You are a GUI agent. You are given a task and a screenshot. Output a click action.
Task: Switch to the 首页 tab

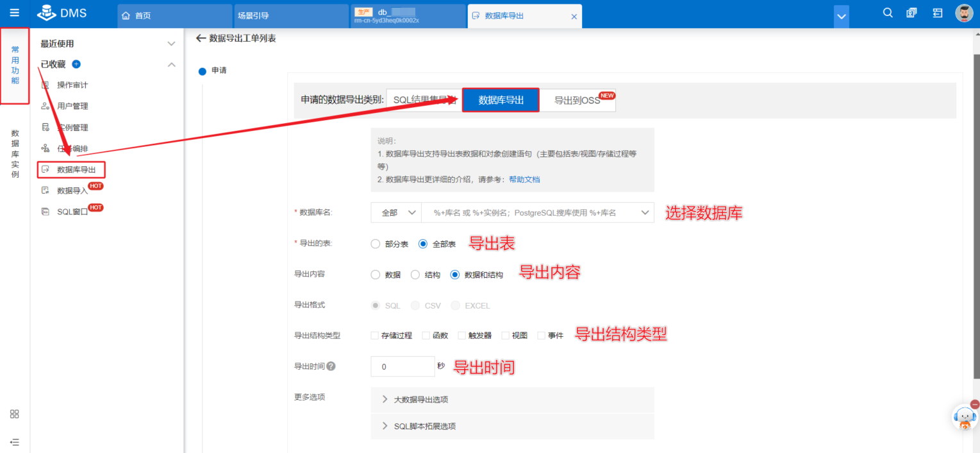click(174, 16)
